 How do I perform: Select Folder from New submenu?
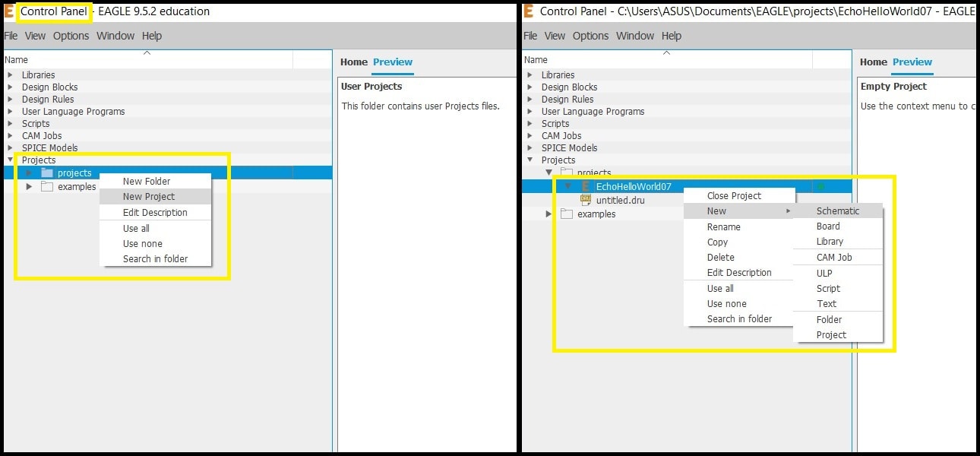coord(838,319)
